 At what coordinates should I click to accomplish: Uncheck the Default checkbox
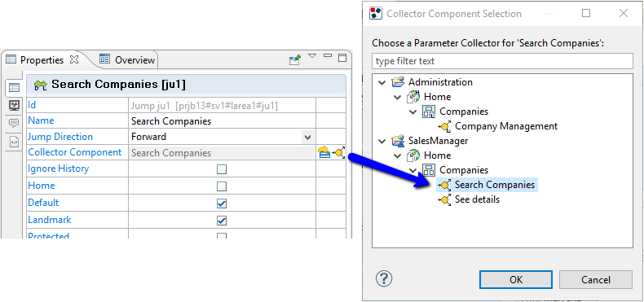222,204
